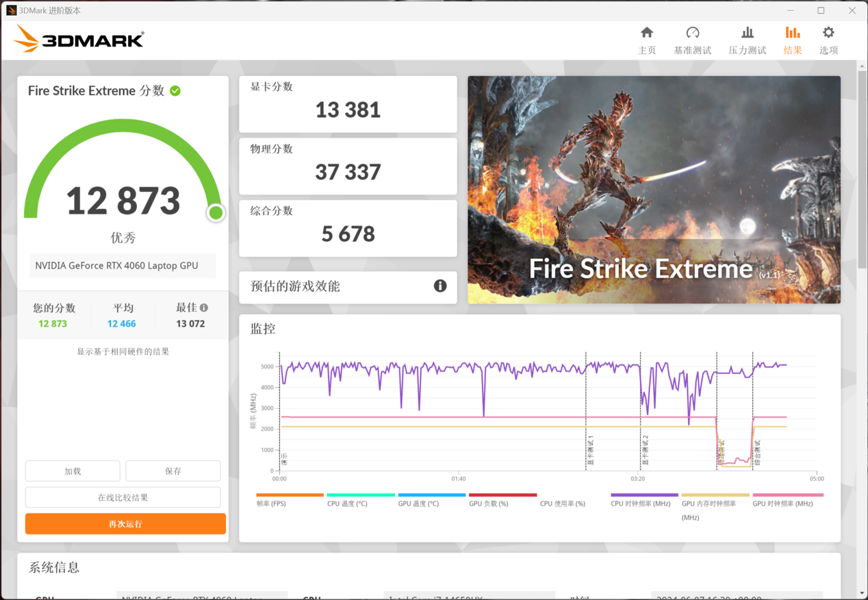Viewport: 868px width, 600px height.
Task: Toggle GPU 负载 (%) red legend
Action: [x=502, y=495]
